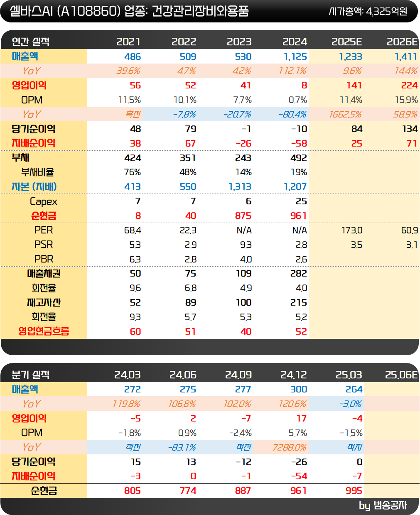Click the author credit by 범송공자
Viewport: 420px width, 515px height.
383,505
